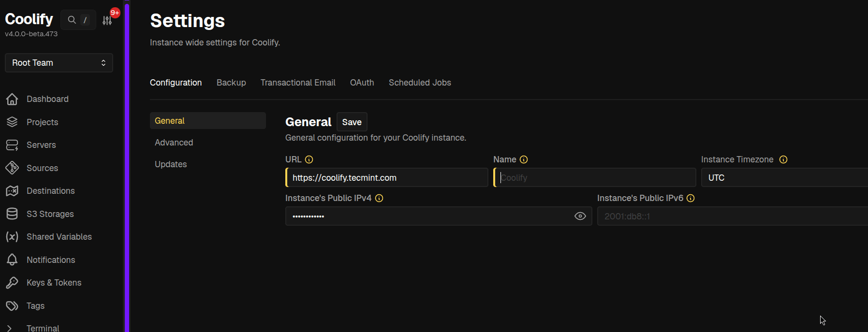Viewport: 868px width, 332px height.
Task: Show info icon beside Instance's Public IPv4
Action: (379, 198)
